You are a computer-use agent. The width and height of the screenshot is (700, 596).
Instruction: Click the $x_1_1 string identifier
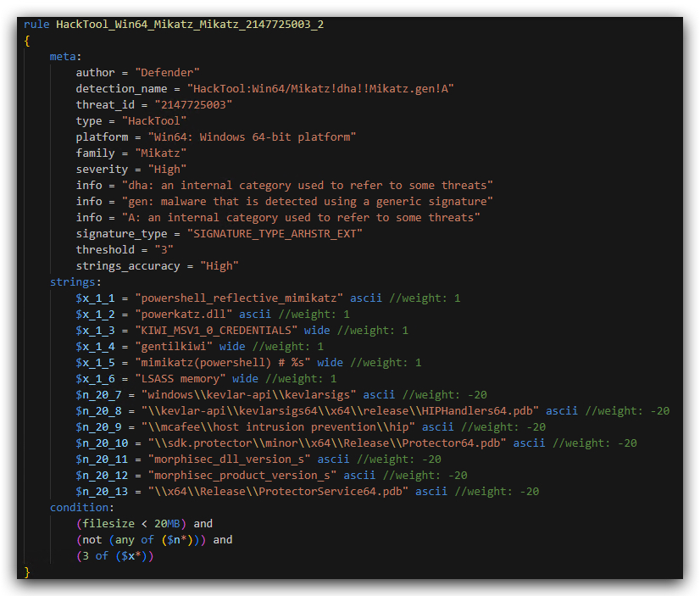(x=95, y=298)
